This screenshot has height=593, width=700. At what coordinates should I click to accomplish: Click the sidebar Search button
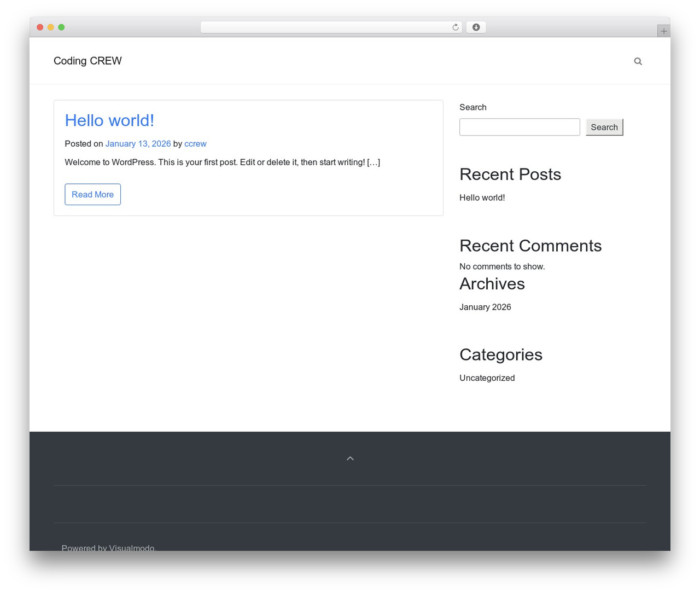(604, 127)
